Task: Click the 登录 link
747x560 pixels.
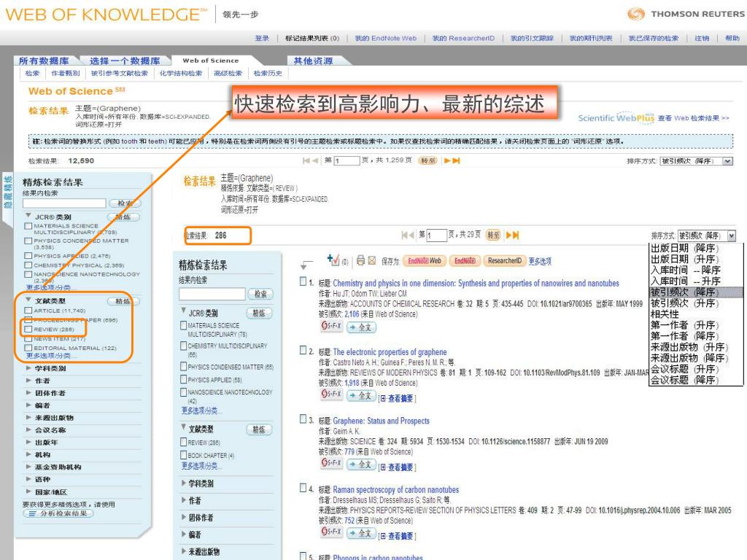Action: click(x=262, y=38)
